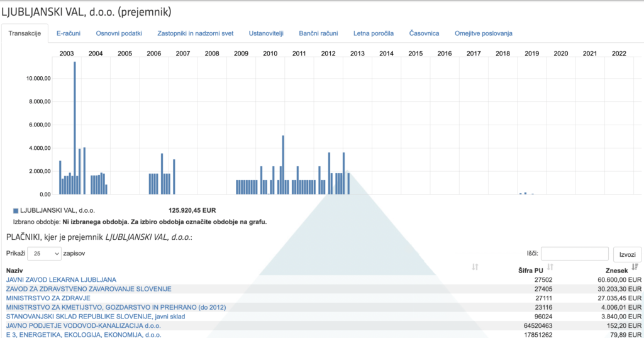Click the blue legend swatch for LJUBLJANSKI VAL
Viewport: 644px width, 338px height.
pos(16,210)
